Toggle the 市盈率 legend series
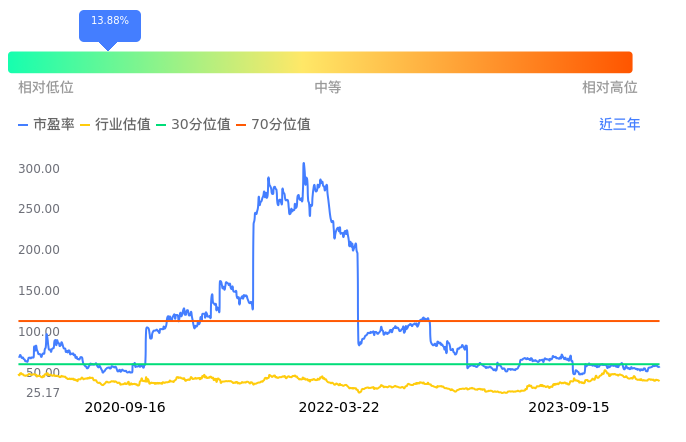Viewport: 686px width, 442px height. pos(46,125)
